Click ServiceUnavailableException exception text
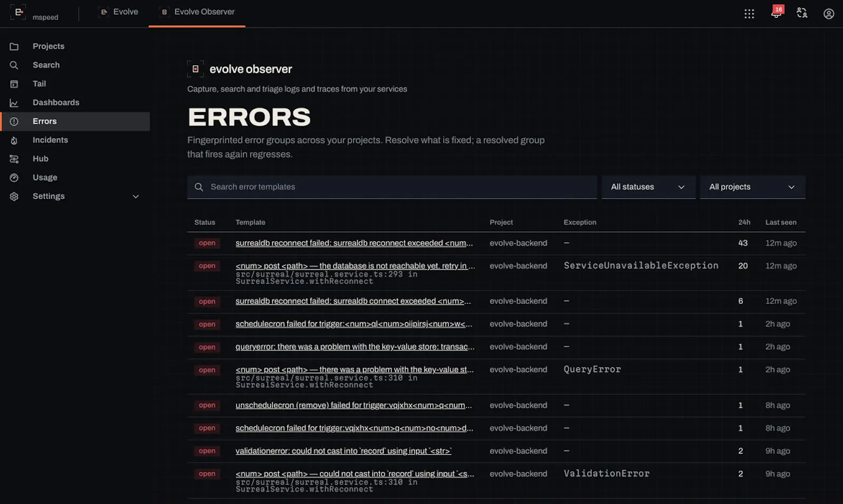This screenshot has height=504, width=843. click(641, 265)
